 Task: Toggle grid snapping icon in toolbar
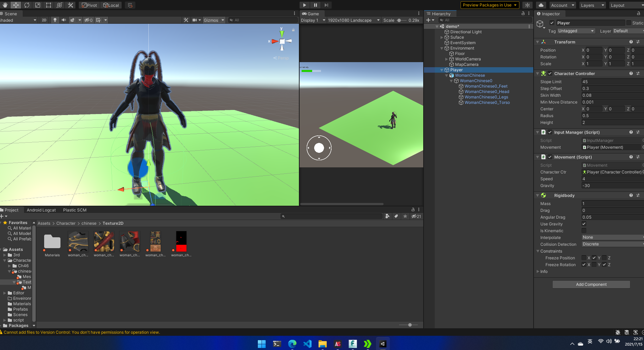130,5
